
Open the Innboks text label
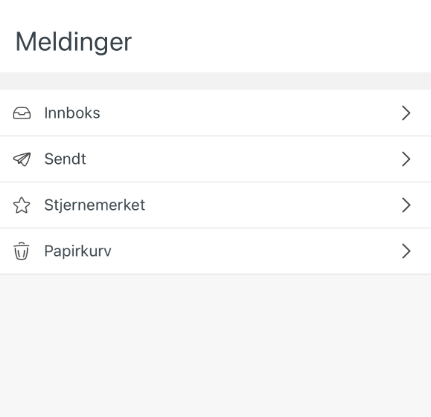tap(72, 113)
